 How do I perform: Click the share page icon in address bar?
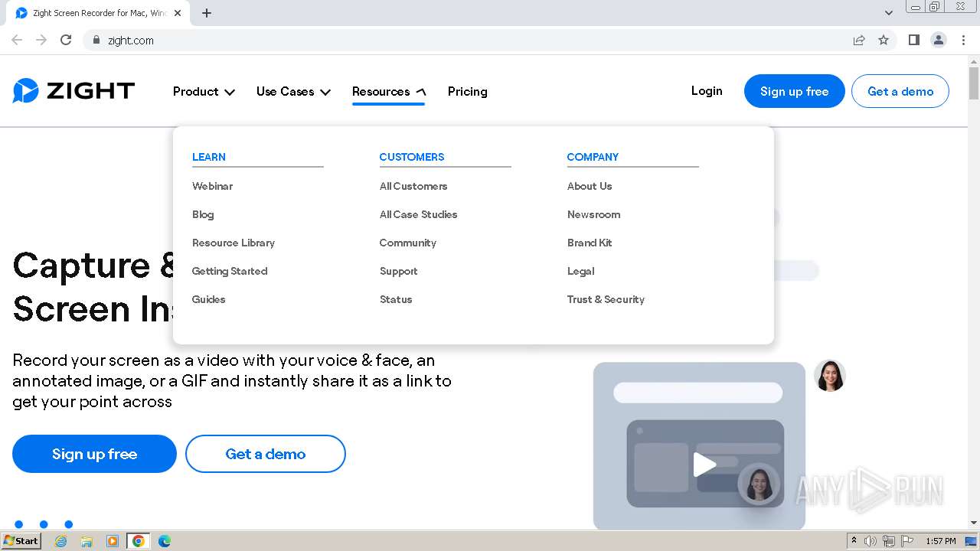859,40
